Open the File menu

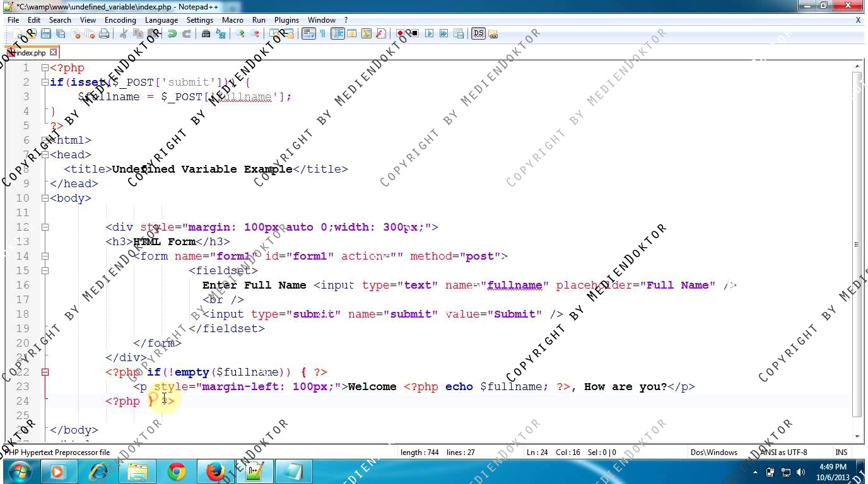13,20
